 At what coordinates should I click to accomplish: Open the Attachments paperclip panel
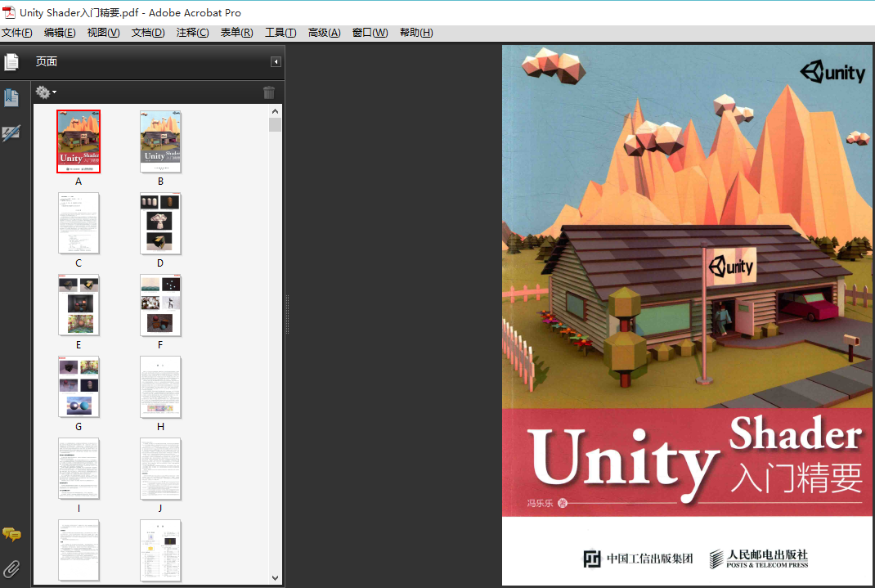[11, 569]
